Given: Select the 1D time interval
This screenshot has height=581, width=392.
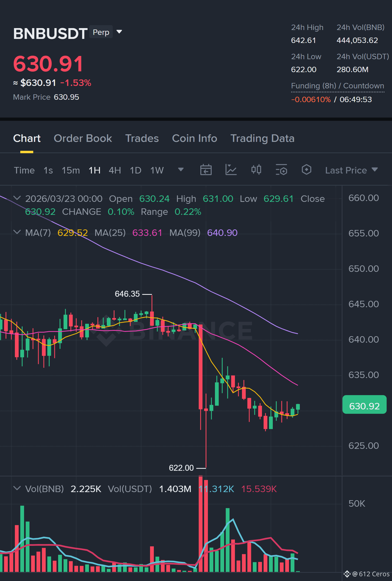Looking at the screenshot, I should click(x=135, y=170).
